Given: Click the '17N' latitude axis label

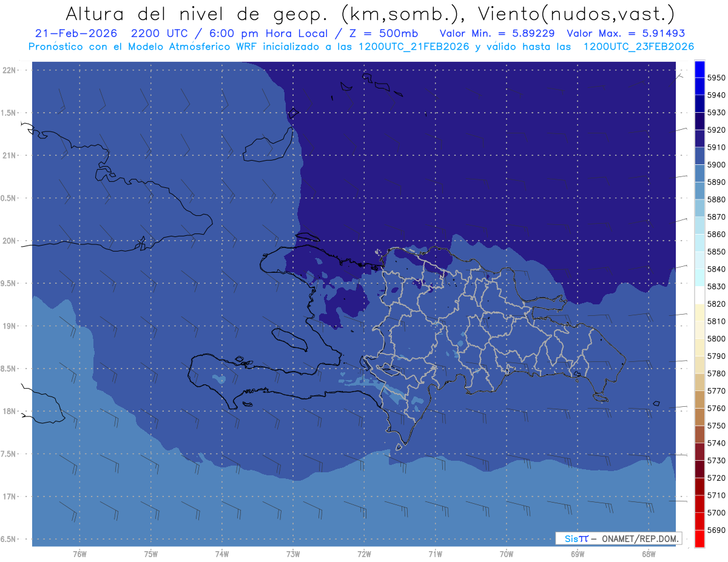Looking at the screenshot, I should (10, 497).
